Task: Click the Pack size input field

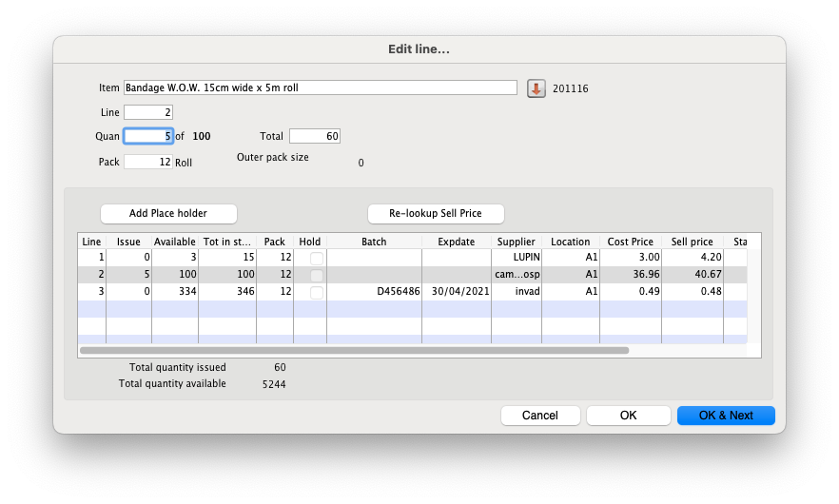Action: click(148, 162)
